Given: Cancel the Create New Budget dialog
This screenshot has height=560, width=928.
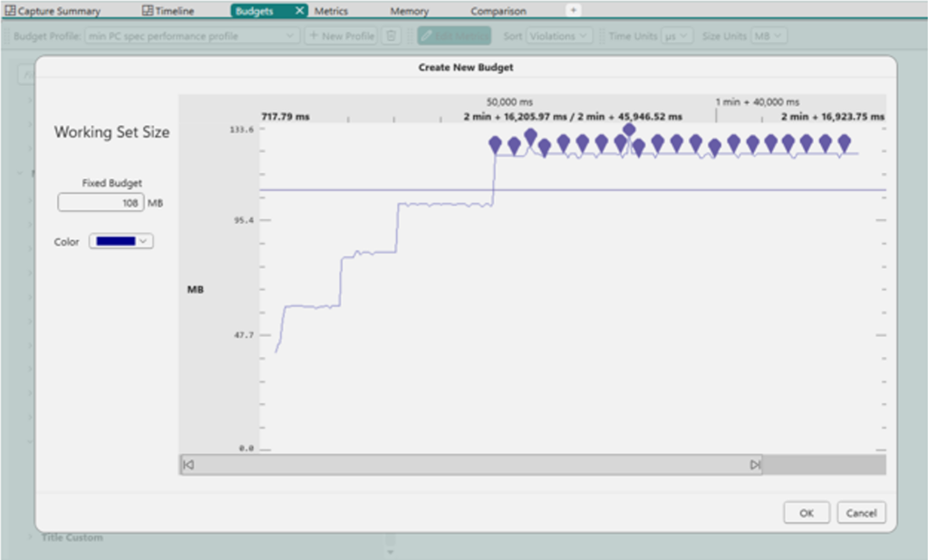Looking at the screenshot, I should pos(861,513).
